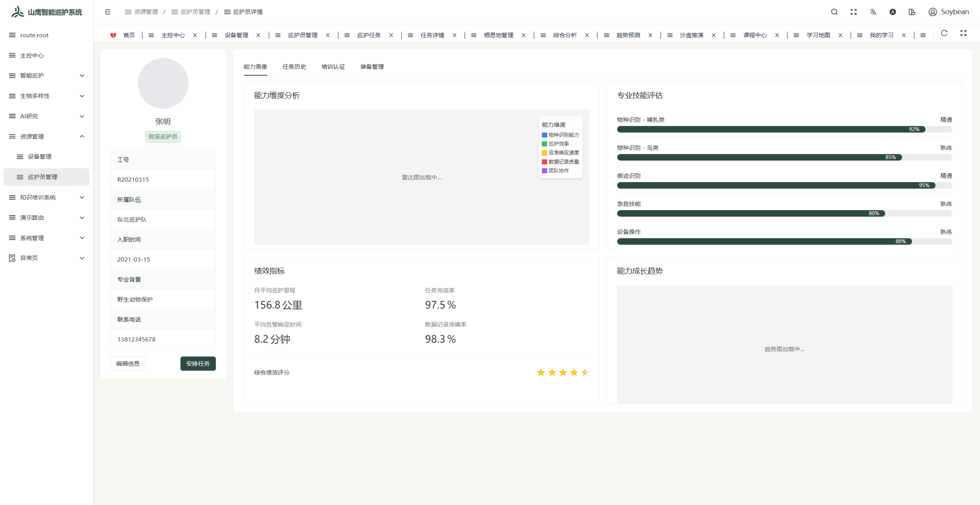Open the global search icon
The width and height of the screenshot is (980, 505).
coord(834,11)
